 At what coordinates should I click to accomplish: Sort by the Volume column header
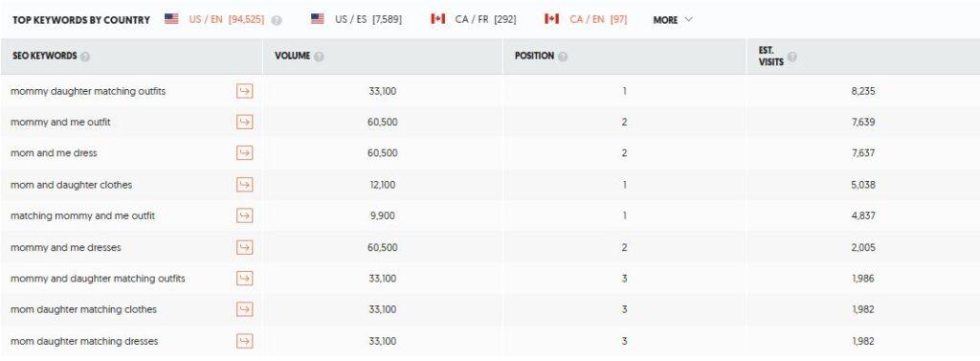tap(292, 56)
